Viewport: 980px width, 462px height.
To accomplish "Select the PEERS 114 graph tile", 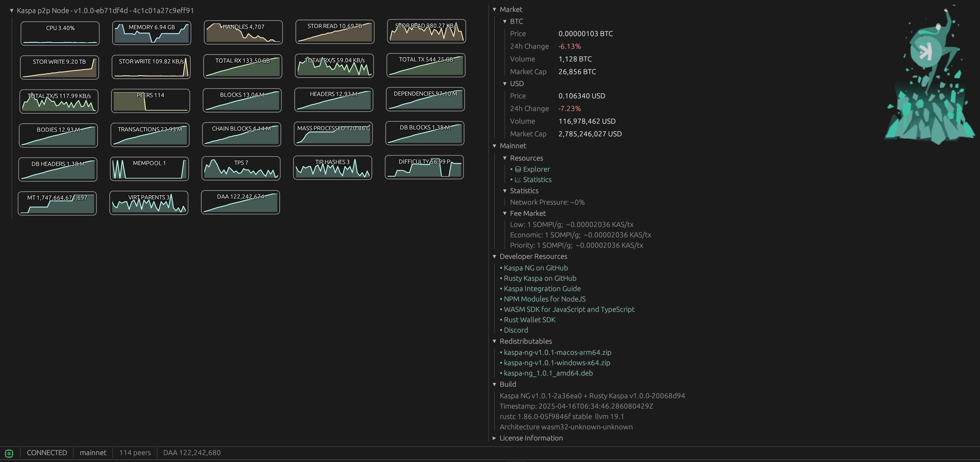I will [x=150, y=101].
